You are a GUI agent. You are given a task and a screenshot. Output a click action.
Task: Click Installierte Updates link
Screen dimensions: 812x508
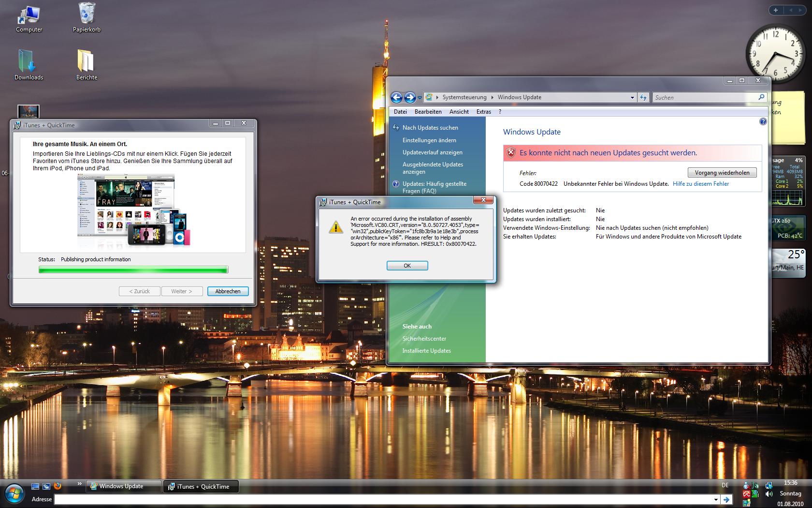point(426,351)
